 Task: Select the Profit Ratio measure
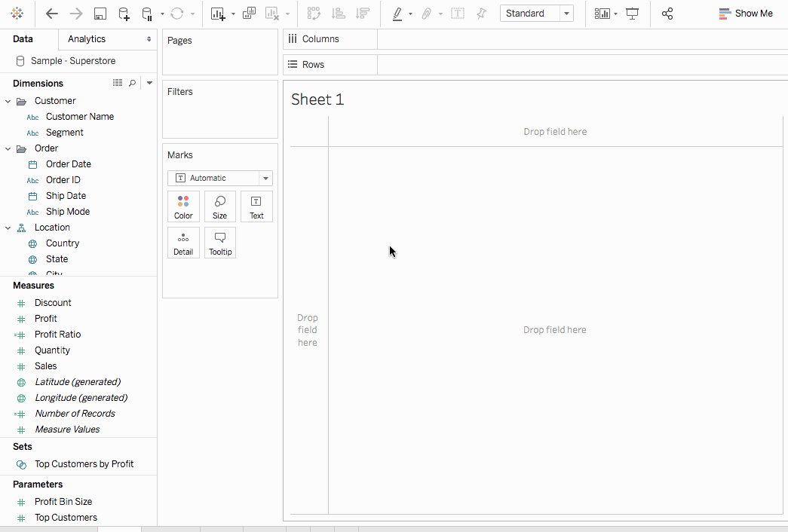point(58,335)
